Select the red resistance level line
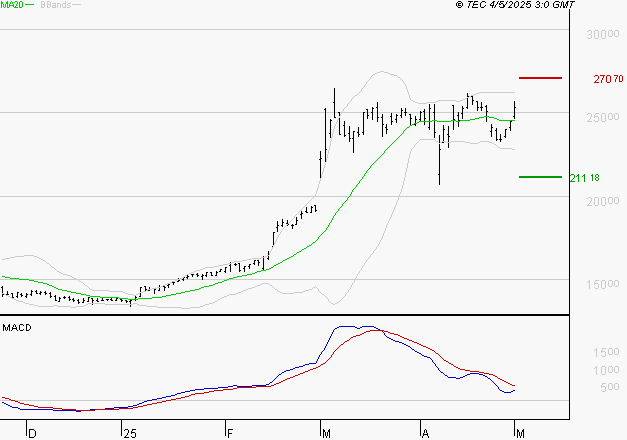Screen dimensions: 627x440 pyautogui.click(x=540, y=78)
